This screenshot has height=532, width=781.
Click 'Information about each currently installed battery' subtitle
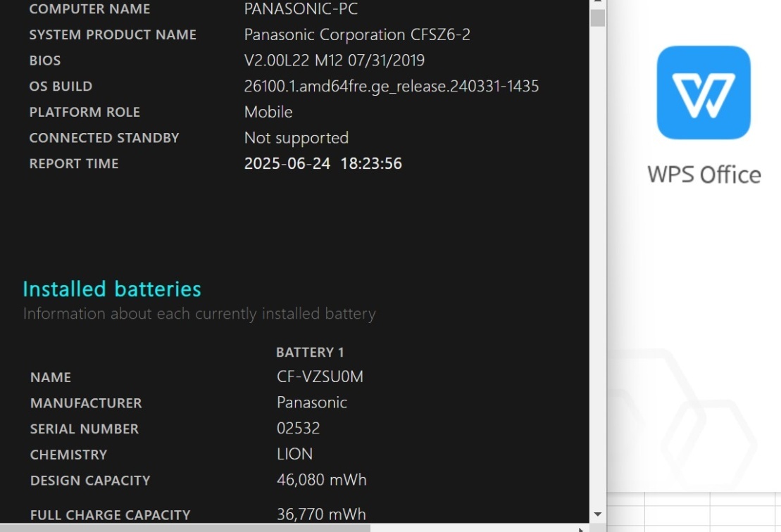point(199,314)
